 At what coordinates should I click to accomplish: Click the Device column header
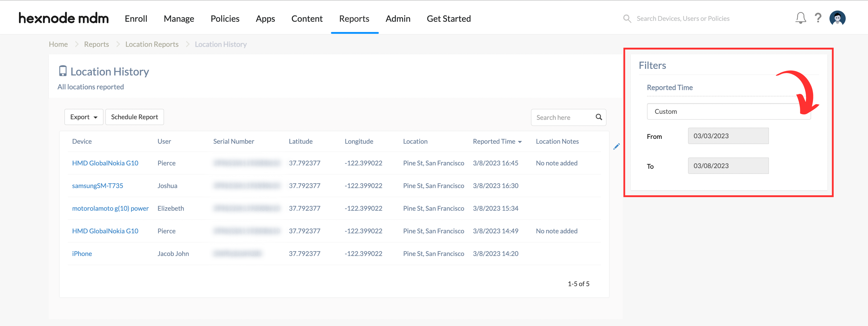coord(82,141)
